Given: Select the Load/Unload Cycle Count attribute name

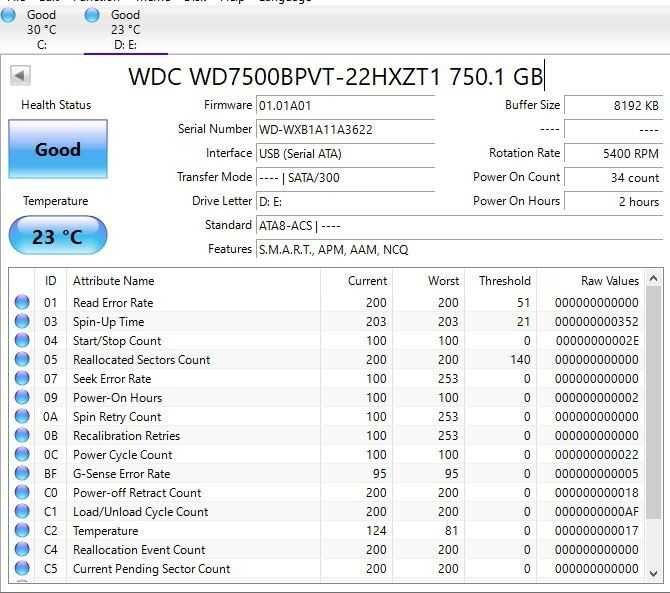Looking at the screenshot, I should pyautogui.click(x=141, y=512).
